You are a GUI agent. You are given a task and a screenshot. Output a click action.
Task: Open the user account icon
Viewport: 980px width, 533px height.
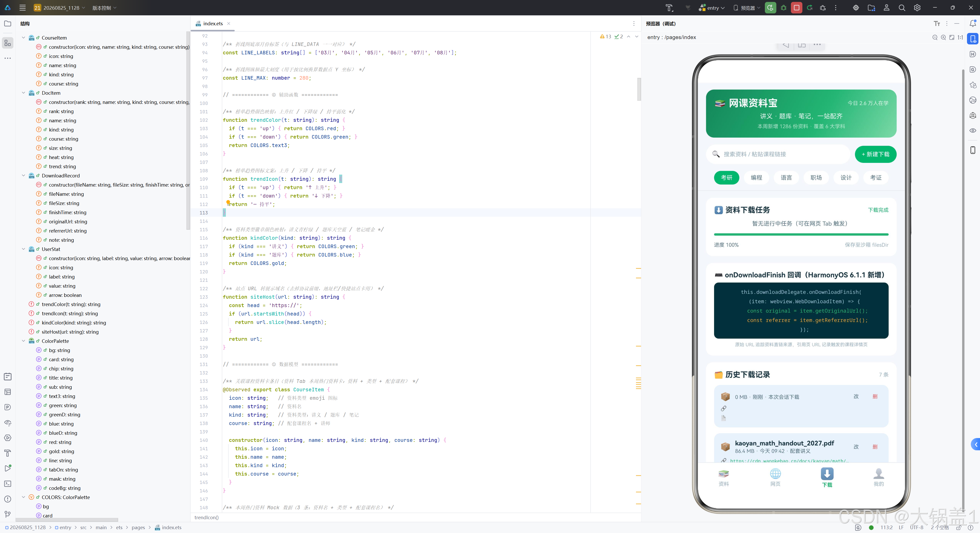tap(886, 8)
